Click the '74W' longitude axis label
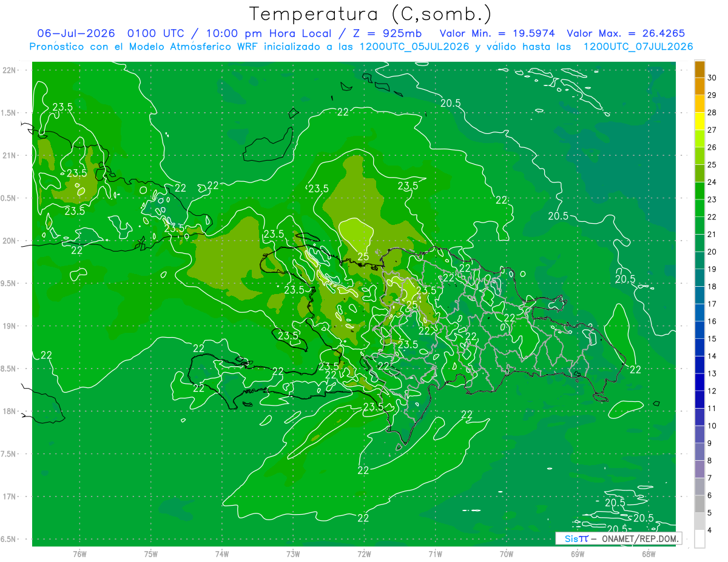Image resolution: width=728 pixels, height=562 pixels. (x=222, y=554)
